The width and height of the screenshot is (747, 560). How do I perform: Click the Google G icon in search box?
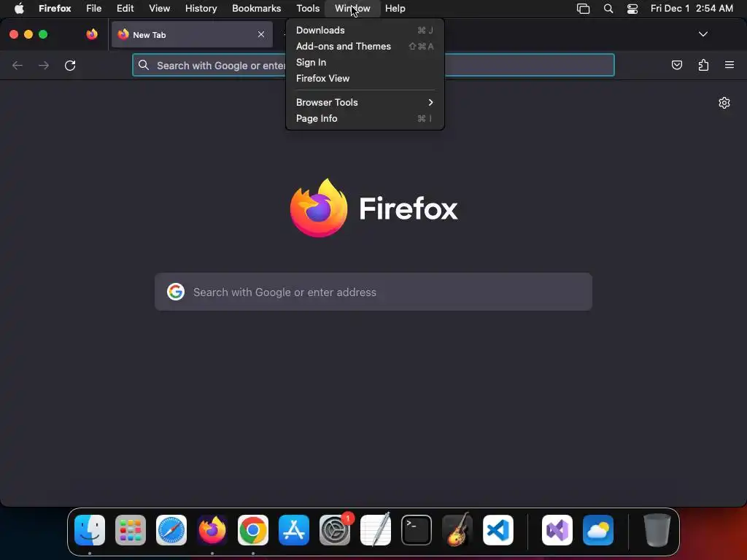point(176,292)
